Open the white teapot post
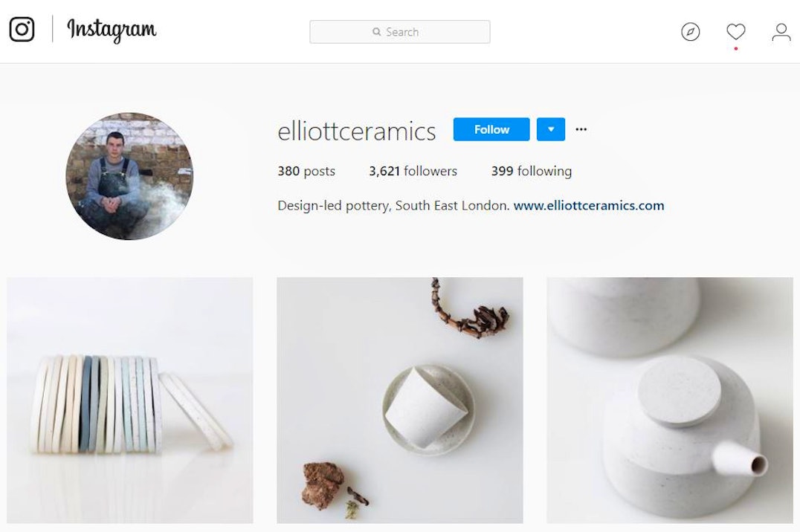Image resolution: width=800 pixels, height=532 pixels. coord(670,400)
